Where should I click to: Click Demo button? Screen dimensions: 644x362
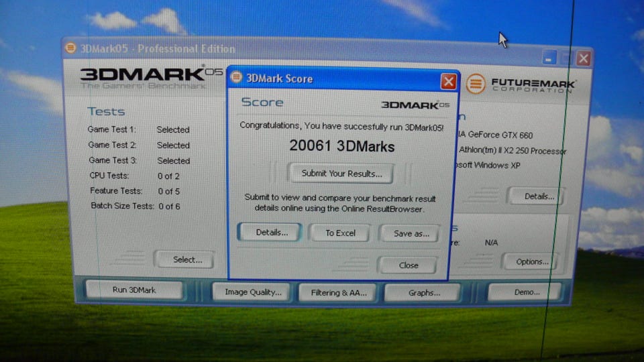tap(526, 292)
